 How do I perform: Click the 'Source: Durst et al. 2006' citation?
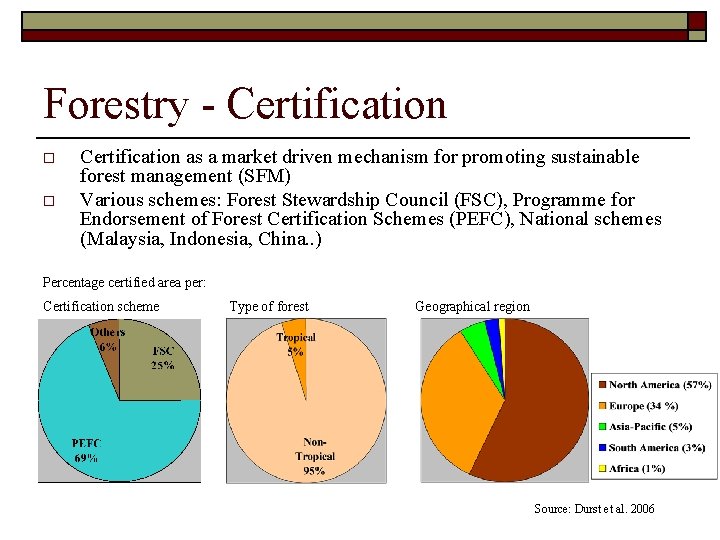594,509
